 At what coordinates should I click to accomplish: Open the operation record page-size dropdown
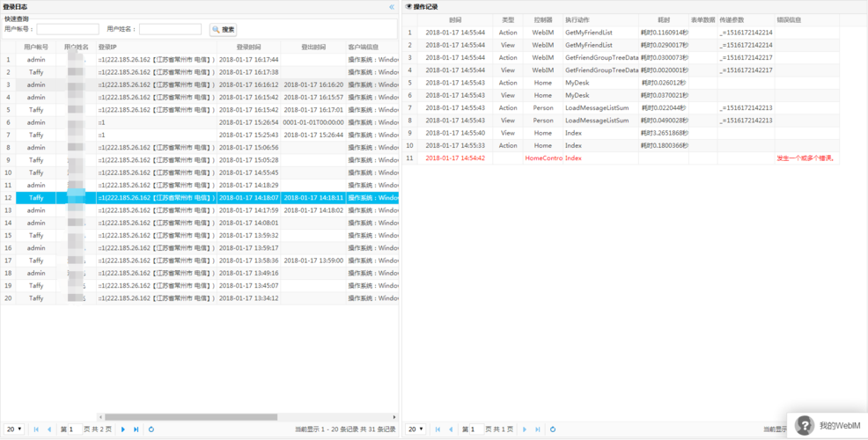coord(416,429)
